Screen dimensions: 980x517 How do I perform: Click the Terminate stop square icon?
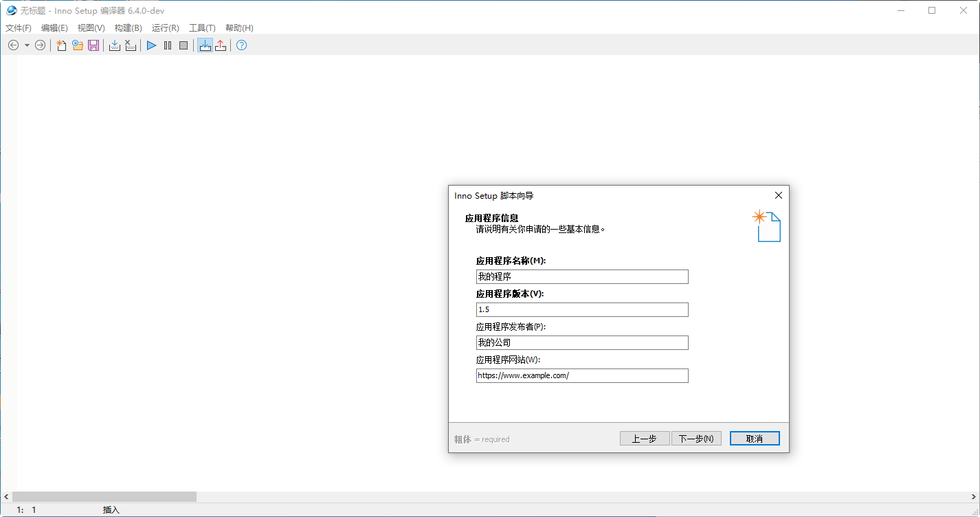click(183, 45)
